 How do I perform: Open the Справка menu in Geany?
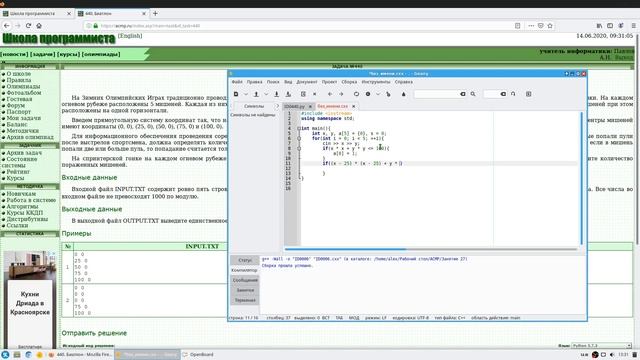(404, 82)
